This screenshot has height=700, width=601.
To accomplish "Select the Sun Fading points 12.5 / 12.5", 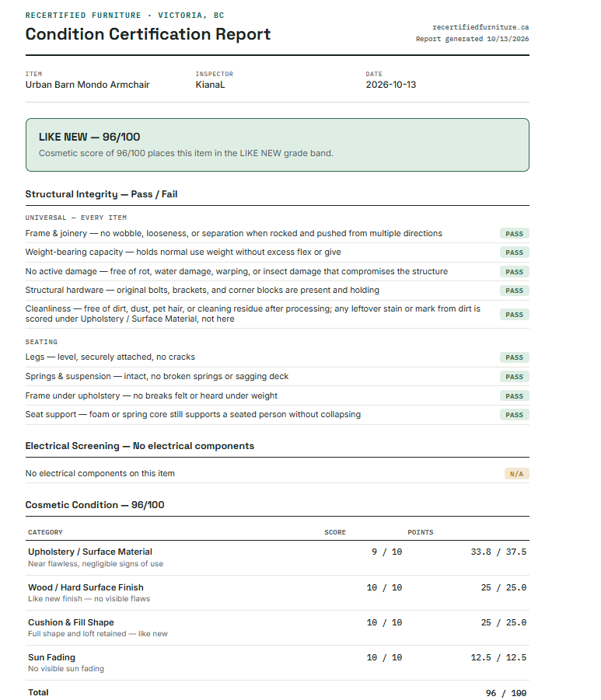I will pyautogui.click(x=498, y=657).
